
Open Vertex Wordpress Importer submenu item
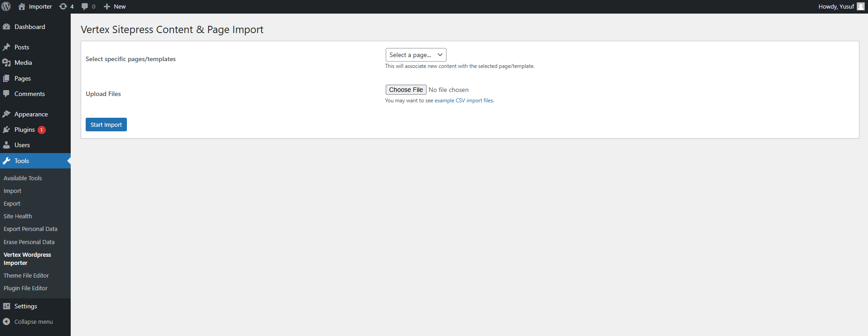pyautogui.click(x=27, y=259)
